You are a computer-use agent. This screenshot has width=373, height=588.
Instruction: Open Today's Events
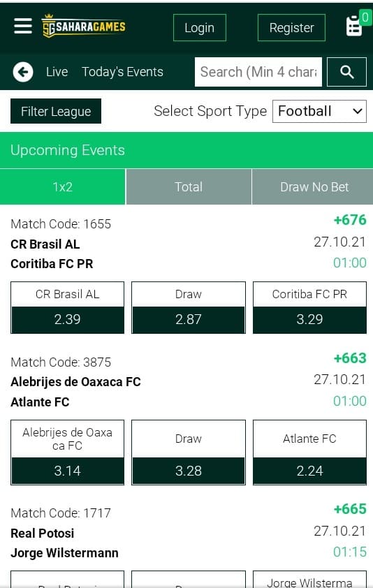pyautogui.click(x=123, y=72)
